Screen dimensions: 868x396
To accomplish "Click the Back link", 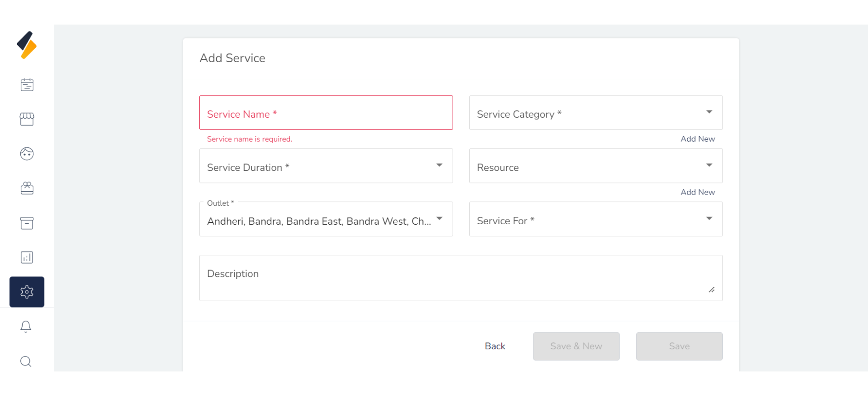I will point(495,346).
